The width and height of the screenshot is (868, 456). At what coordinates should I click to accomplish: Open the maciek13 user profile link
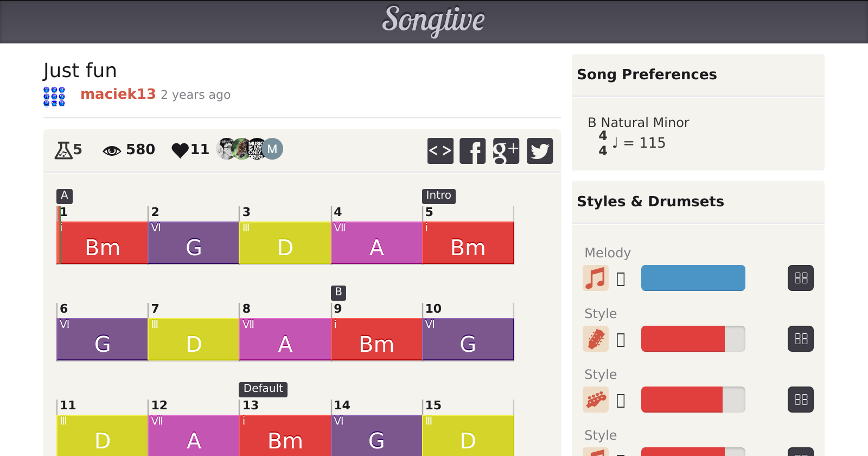[118, 94]
